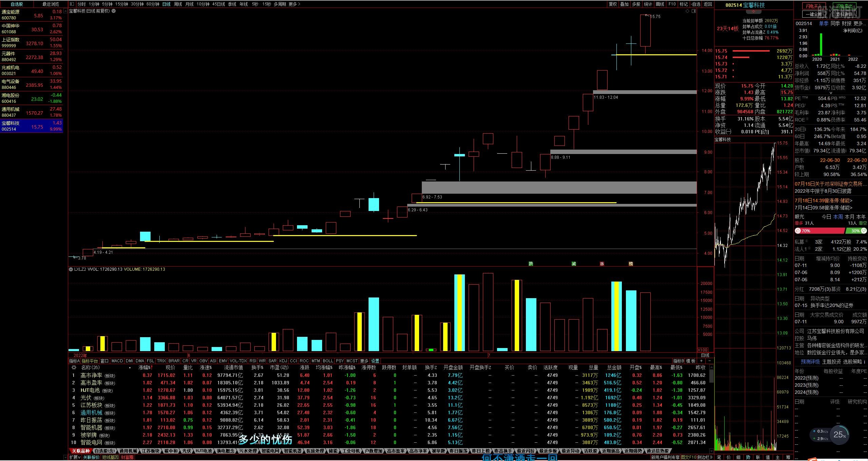Click the X100 volume scale label
The height and width of the screenshot is (461, 868).
(703, 350)
